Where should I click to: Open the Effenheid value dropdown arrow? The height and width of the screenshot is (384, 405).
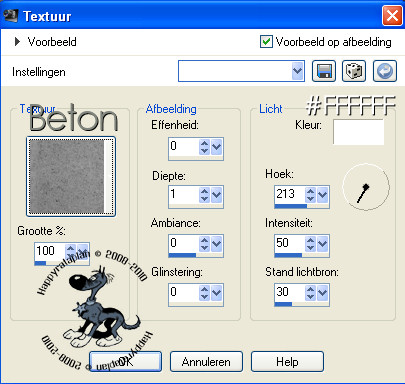[x=217, y=147]
